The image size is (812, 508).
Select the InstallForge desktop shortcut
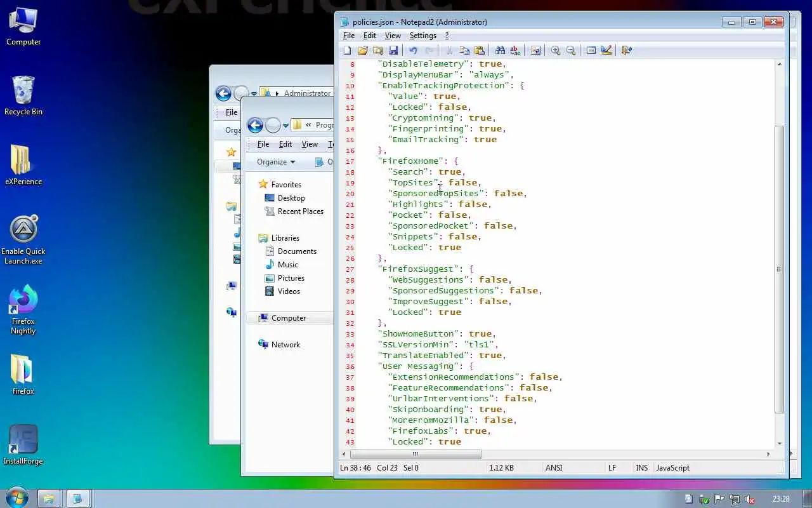23,445
